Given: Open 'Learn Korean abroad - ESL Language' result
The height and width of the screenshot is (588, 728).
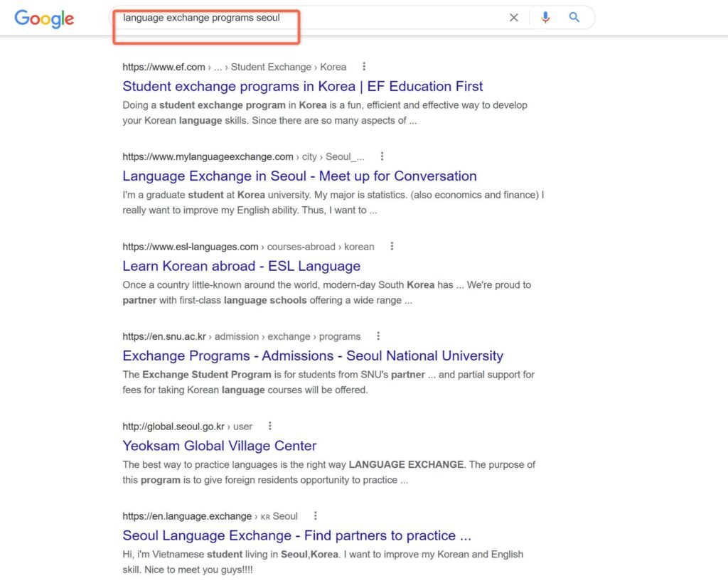Looking at the screenshot, I should point(241,267).
